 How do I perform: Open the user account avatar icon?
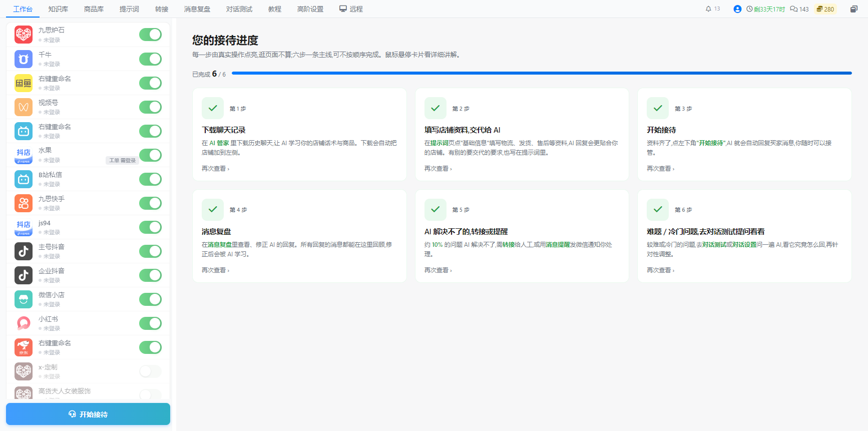[737, 9]
